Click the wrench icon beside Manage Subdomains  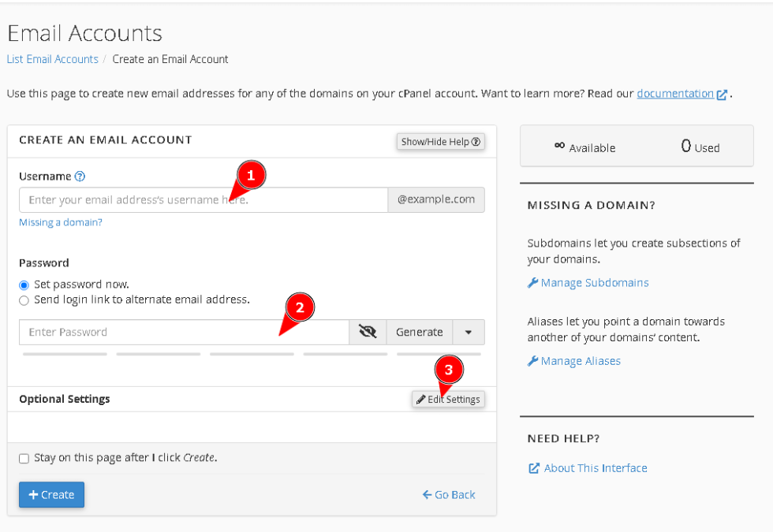[532, 282]
